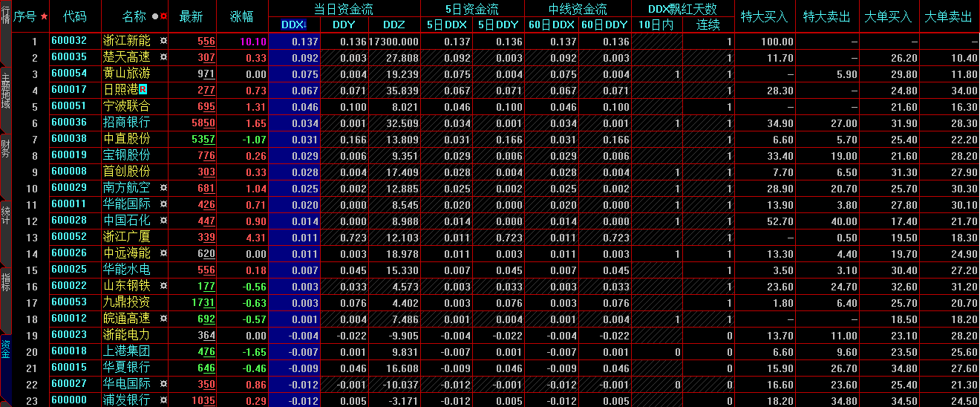The height and width of the screenshot is (407, 980).
Task: Sort by 大单买入 column header
Action: [888, 16]
